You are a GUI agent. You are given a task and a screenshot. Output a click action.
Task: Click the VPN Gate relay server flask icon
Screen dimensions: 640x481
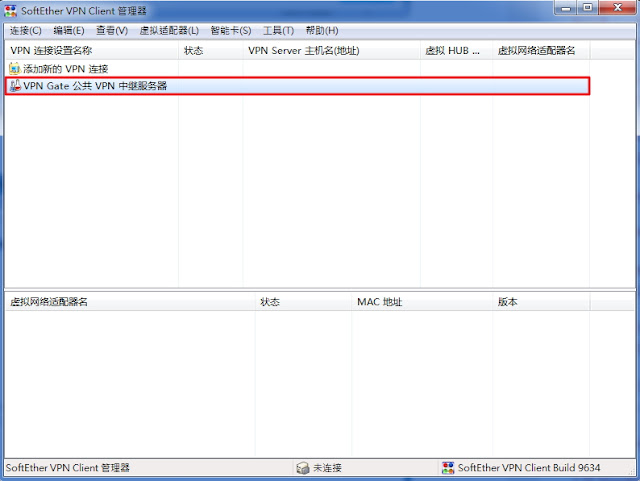15,86
